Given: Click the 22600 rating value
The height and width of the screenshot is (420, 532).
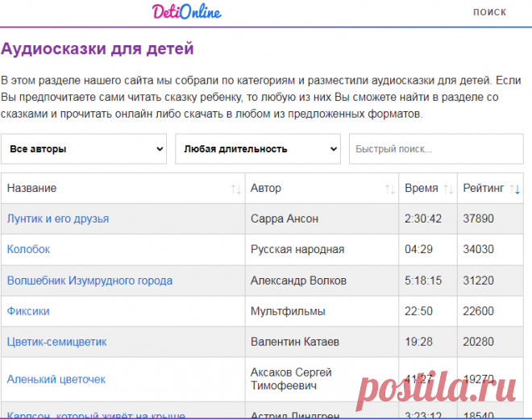Looking at the screenshot, I should click(478, 311).
